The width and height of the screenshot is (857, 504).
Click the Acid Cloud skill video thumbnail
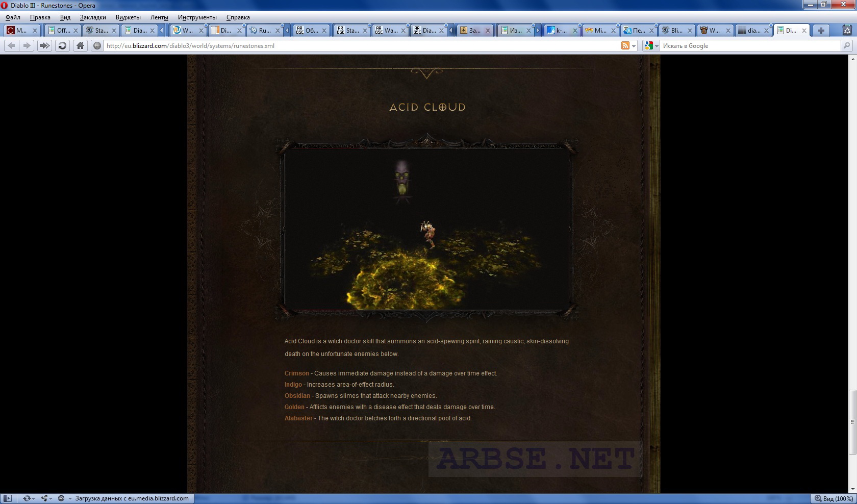click(427, 229)
